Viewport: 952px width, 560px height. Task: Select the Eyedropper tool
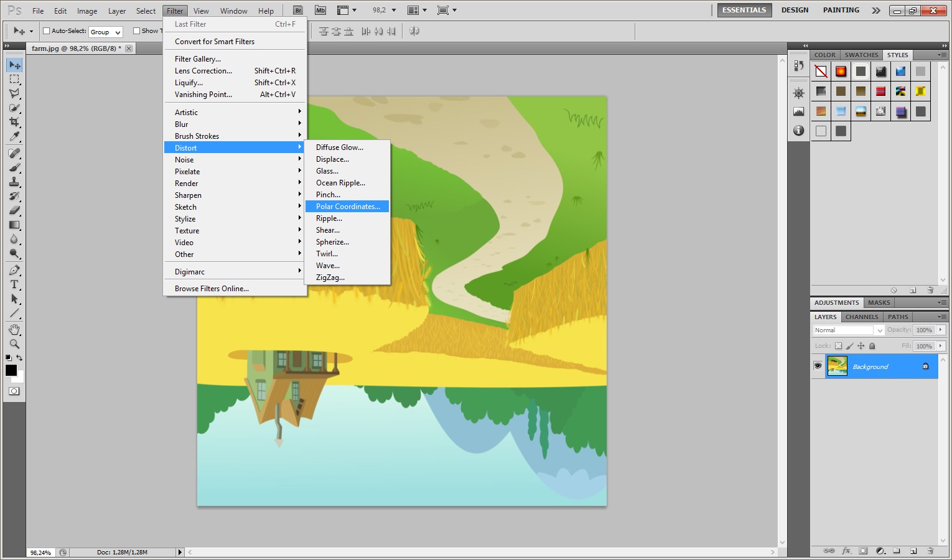[14, 136]
